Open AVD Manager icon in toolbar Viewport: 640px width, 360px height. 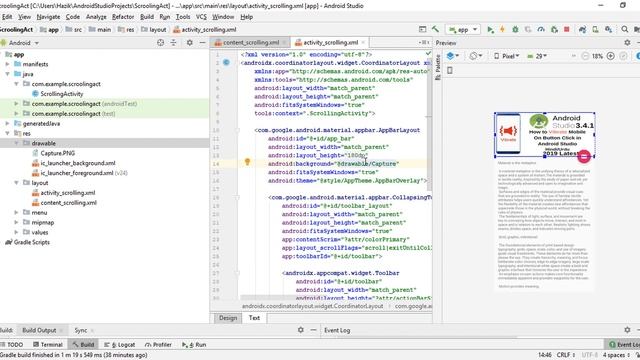[x=596, y=29]
